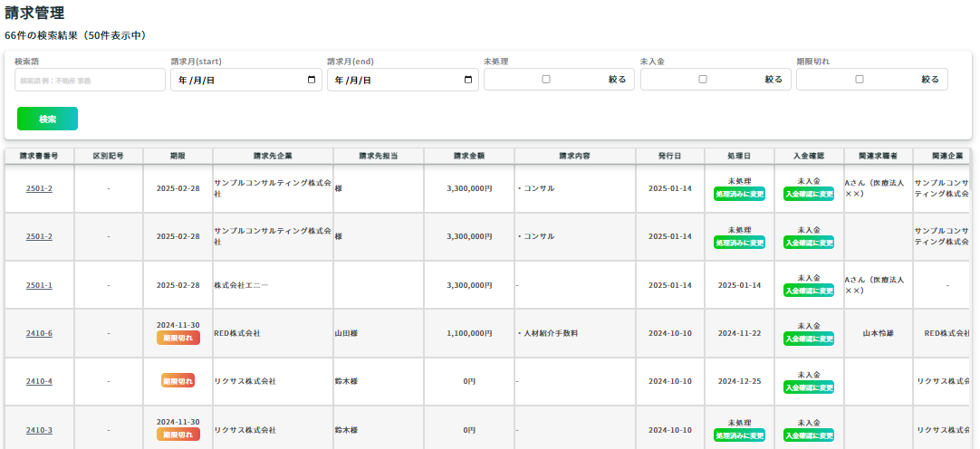Open the calendar picker for 請求月(start)

[x=312, y=80]
